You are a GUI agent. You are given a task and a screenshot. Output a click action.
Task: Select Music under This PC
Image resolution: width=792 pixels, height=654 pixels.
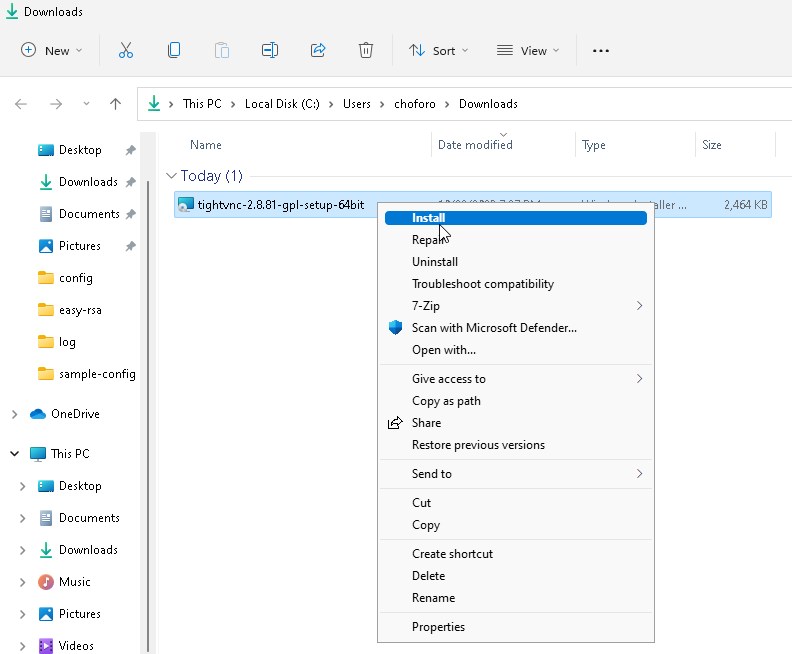pos(74,582)
